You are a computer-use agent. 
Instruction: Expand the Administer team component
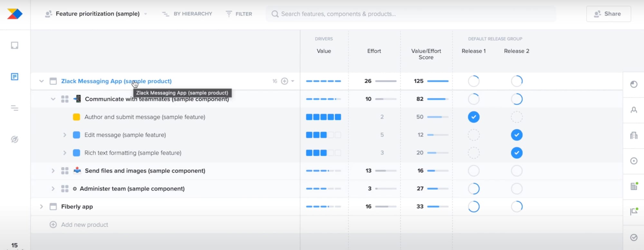point(53,189)
